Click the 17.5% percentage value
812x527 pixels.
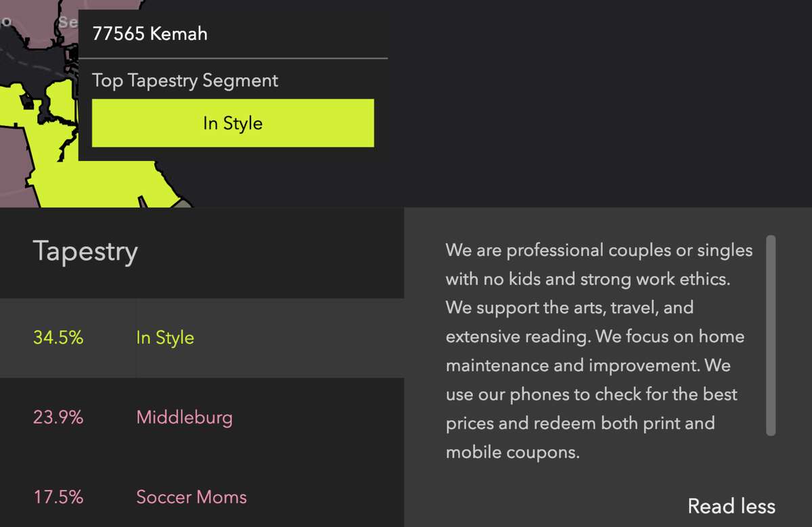click(58, 497)
